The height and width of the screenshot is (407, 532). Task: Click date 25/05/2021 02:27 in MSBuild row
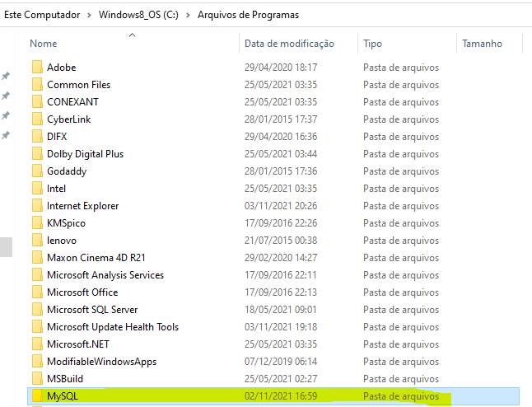coord(281,379)
